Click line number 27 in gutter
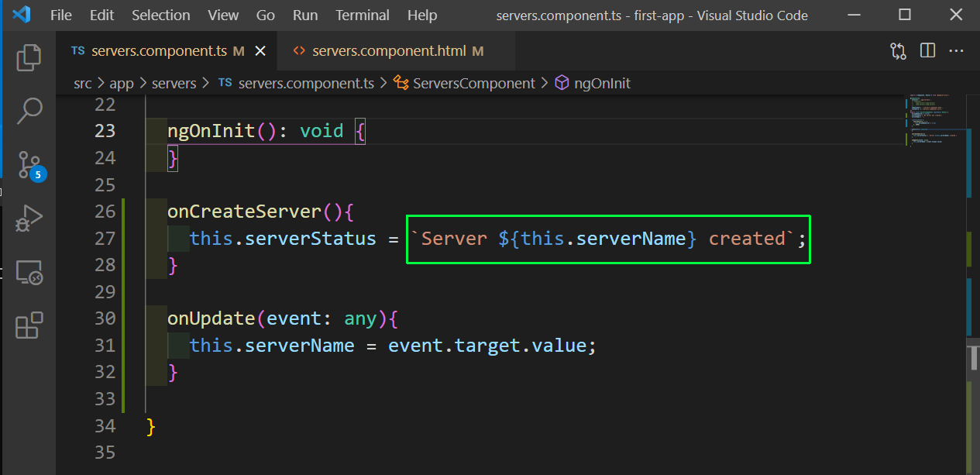Viewport: 980px width, 475px height. (x=105, y=238)
